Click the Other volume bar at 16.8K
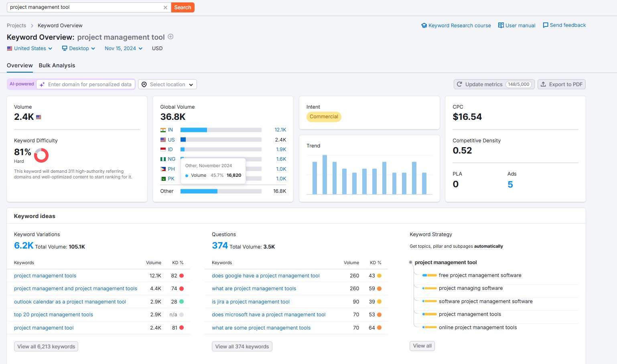The width and height of the screenshot is (617, 364). point(221,191)
